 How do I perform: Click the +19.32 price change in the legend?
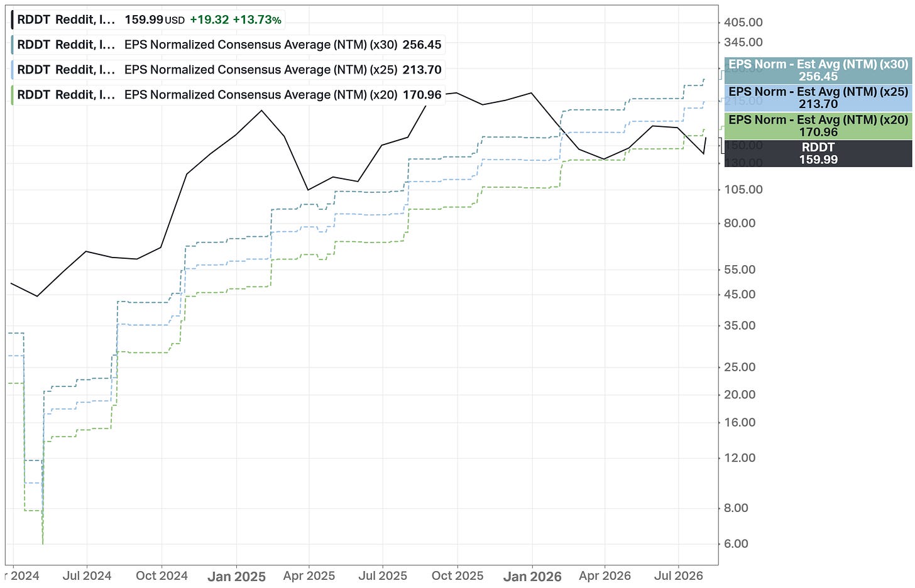[209, 19]
